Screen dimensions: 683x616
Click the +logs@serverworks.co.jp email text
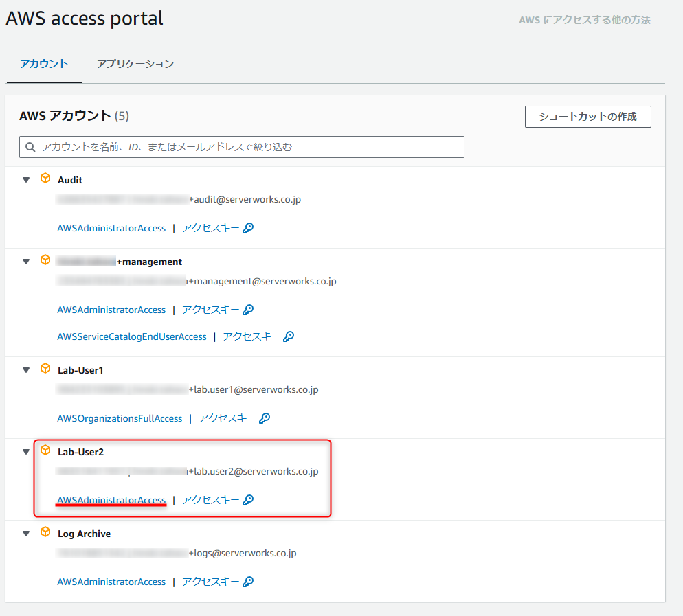point(243,554)
